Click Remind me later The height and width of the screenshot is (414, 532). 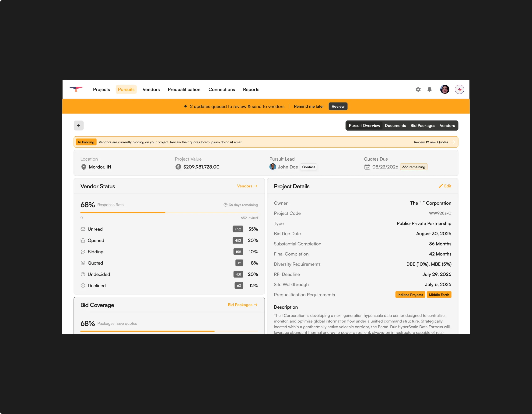click(309, 106)
